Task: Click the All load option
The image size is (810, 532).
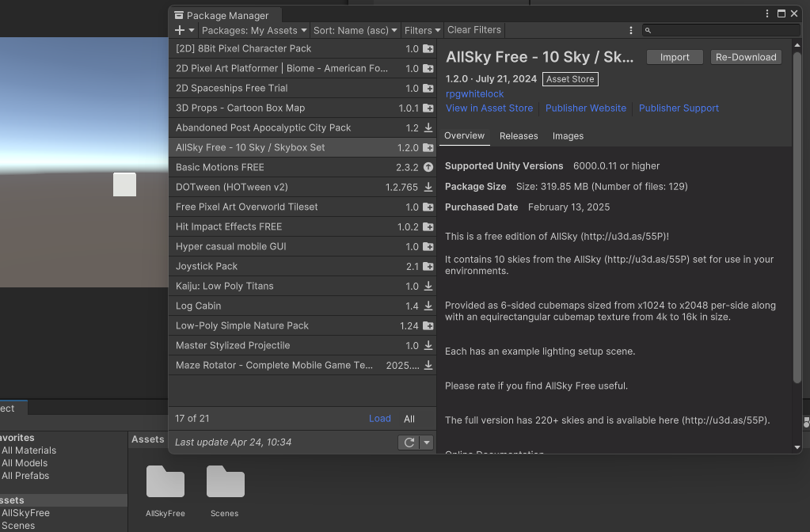Action: pos(409,419)
